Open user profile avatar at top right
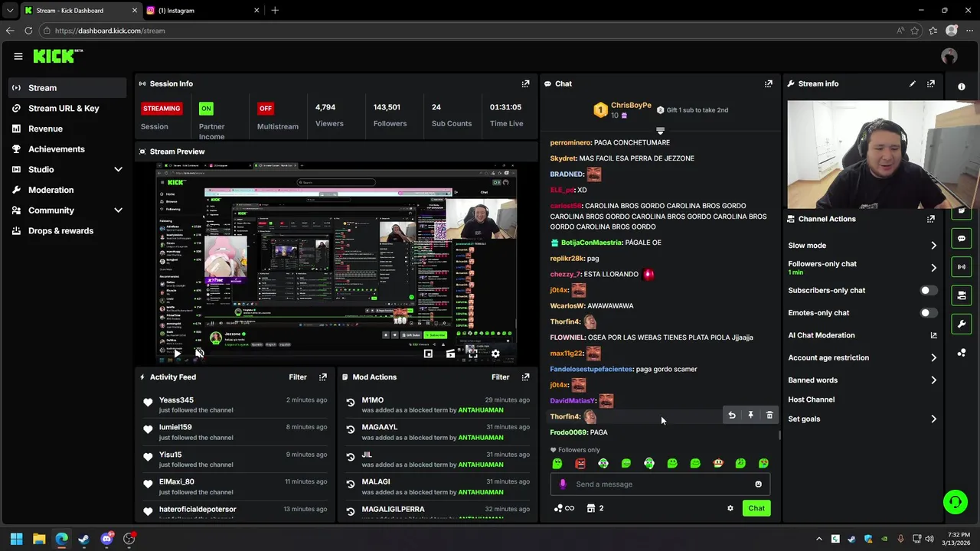980x551 pixels. (x=949, y=56)
